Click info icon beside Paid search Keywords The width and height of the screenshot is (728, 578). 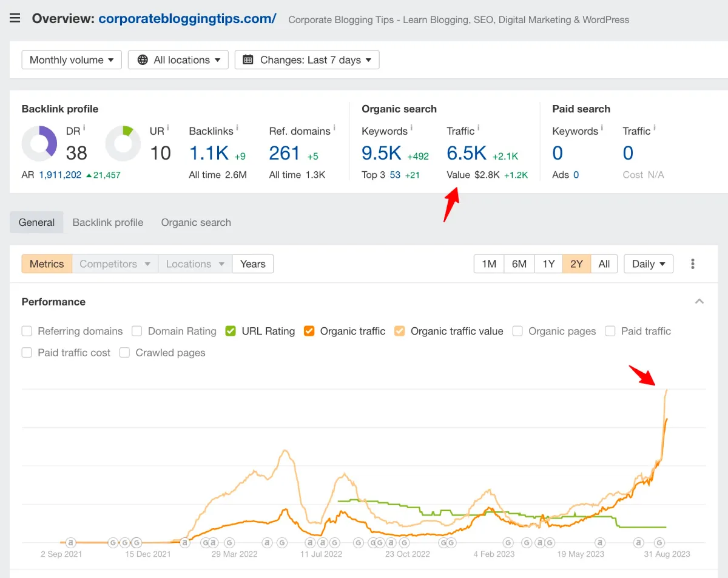pyautogui.click(x=602, y=127)
